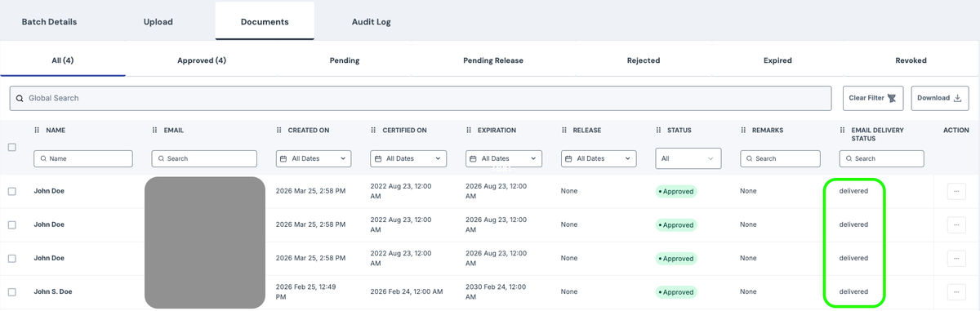Switch to the Audit Log tab
980x311 pixels.
[x=371, y=21]
